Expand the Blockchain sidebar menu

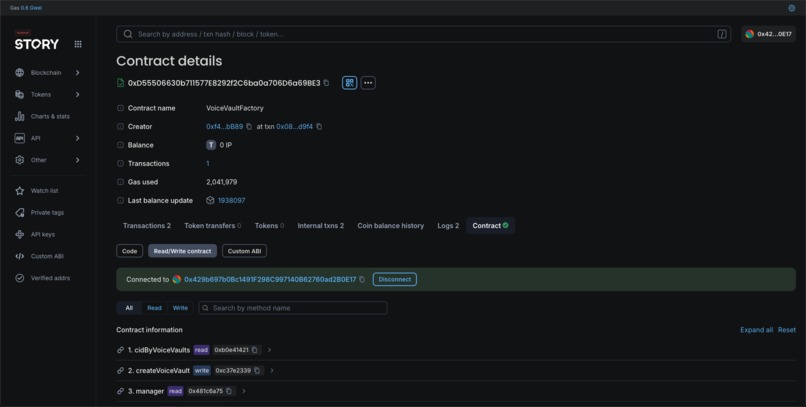pyautogui.click(x=47, y=72)
